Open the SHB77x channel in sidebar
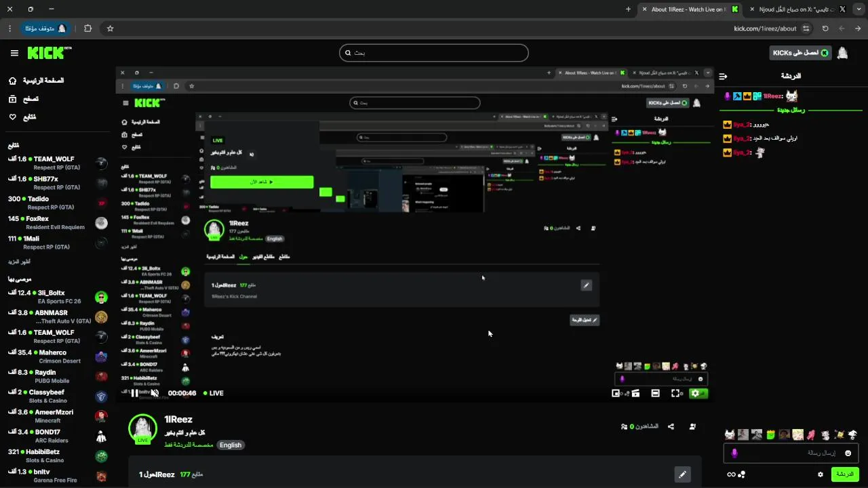The height and width of the screenshot is (488, 868). pos(58,183)
